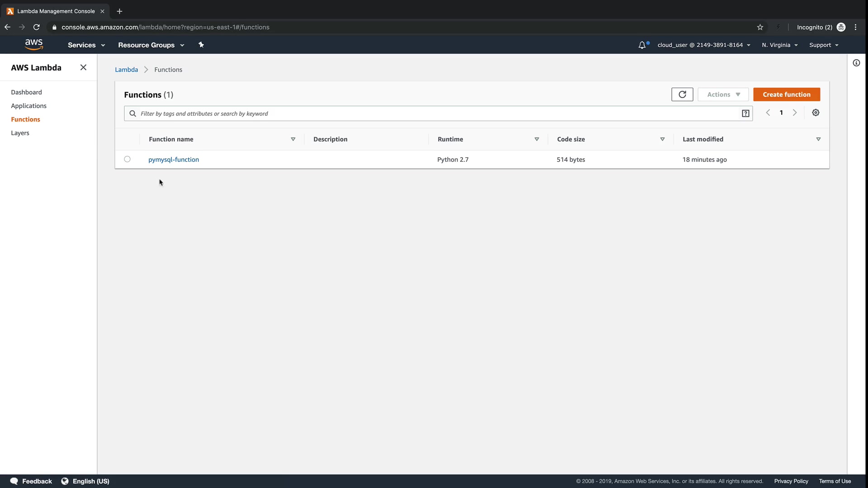The height and width of the screenshot is (488, 868).
Task: Go to Layers in sidebar
Action: click(x=20, y=133)
